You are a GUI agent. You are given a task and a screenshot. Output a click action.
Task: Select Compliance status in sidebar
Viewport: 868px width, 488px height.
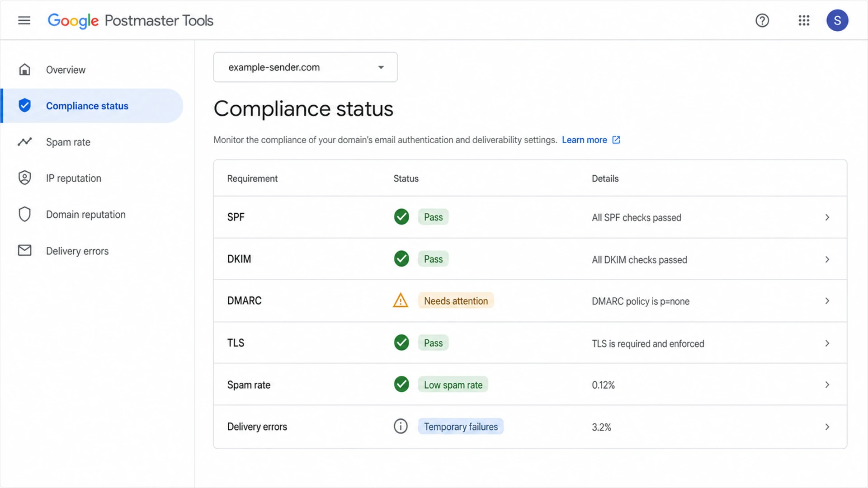pos(92,106)
